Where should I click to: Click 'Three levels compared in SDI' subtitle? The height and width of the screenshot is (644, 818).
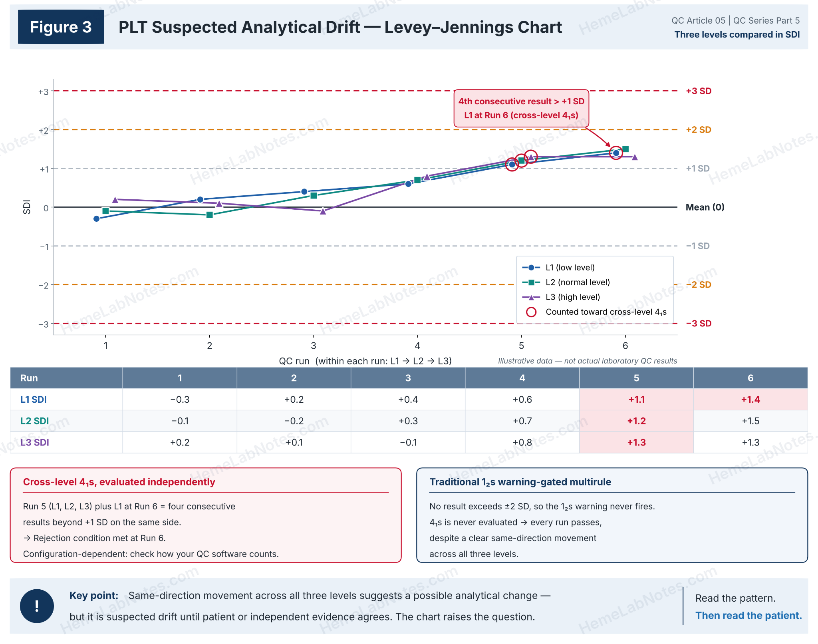coord(737,35)
